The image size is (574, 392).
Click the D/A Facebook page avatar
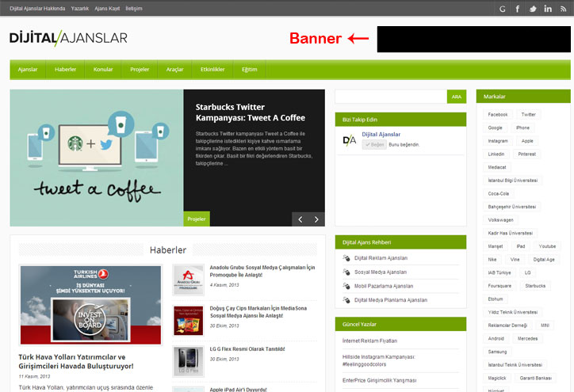tap(349, 140)
